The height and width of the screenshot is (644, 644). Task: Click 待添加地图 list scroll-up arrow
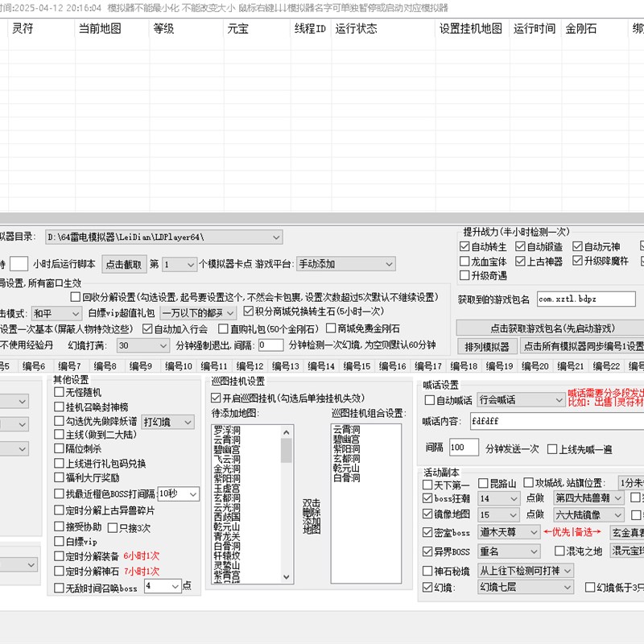click(287, 432)
